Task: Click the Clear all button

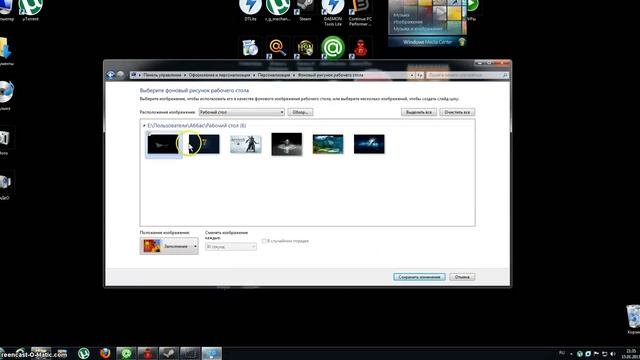Action: (x=457, y=112)
